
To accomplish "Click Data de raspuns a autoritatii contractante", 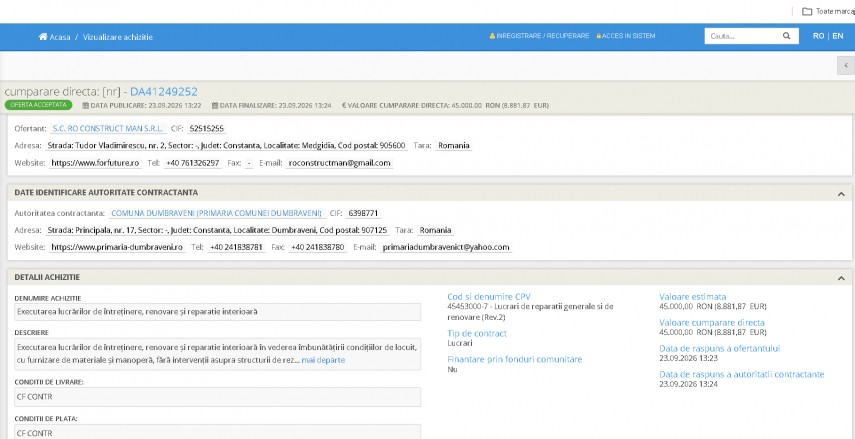I will pyautogui.click(x=742, y=374).
